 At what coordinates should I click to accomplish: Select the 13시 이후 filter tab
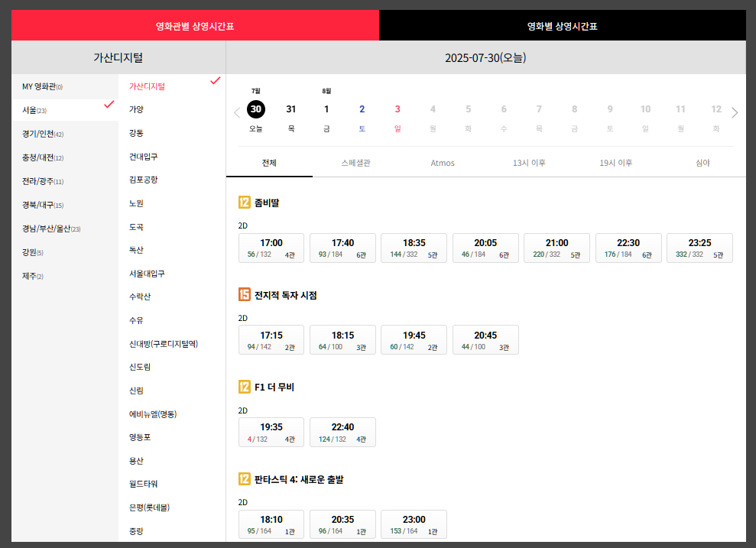tap(529, 163)
